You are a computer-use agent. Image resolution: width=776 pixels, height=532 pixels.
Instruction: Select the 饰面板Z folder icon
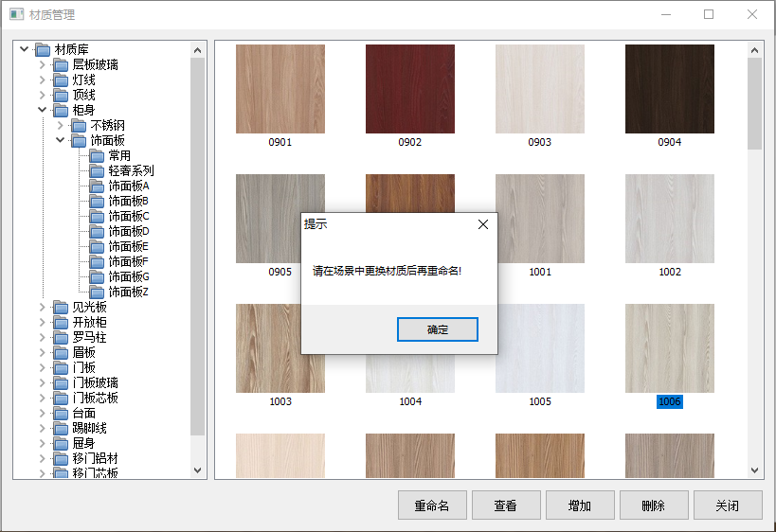pos(97,293)
